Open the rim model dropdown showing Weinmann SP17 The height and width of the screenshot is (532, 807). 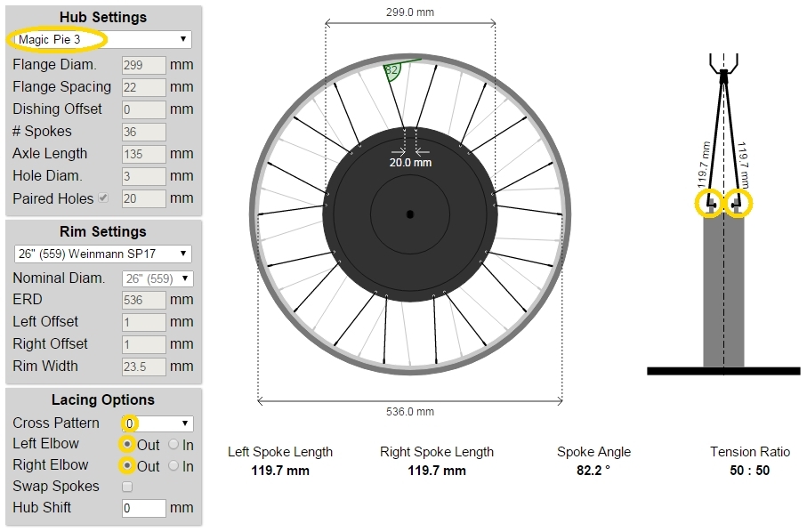(101, 254)
